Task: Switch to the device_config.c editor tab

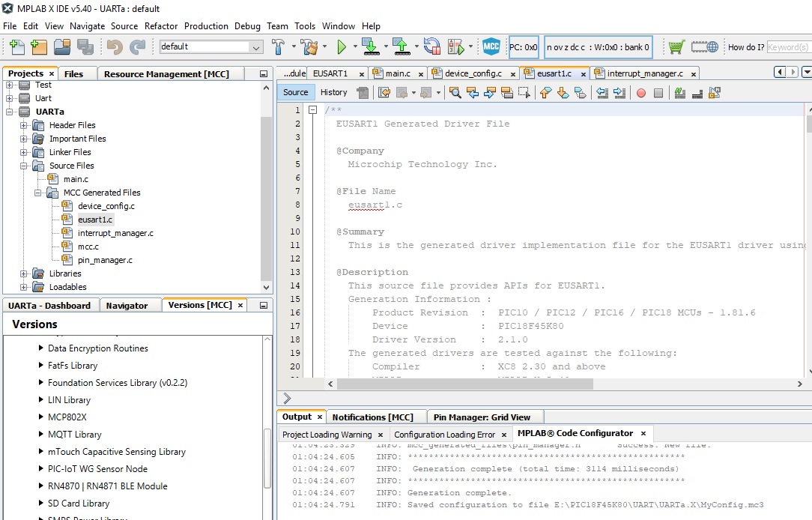Action: click(473, 73)
